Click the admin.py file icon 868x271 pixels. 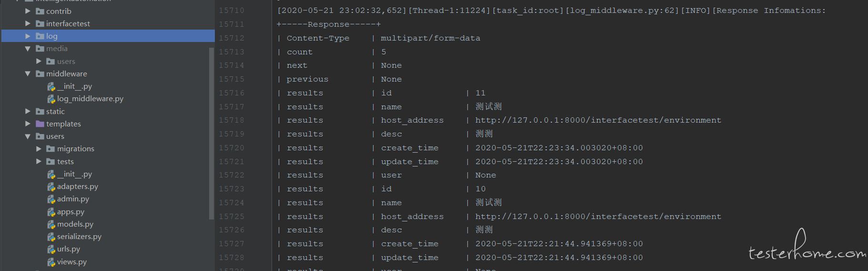coord(51,199)
